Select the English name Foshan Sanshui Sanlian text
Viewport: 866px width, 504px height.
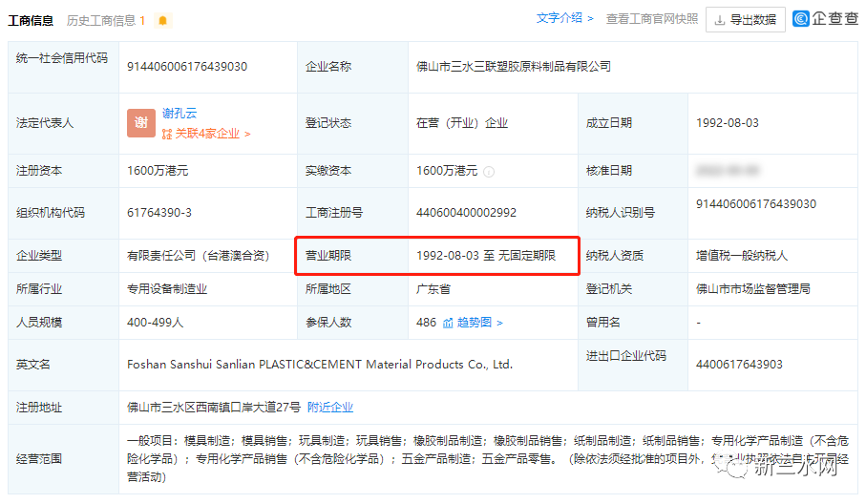pyautogui.click(x=320, y=365)
